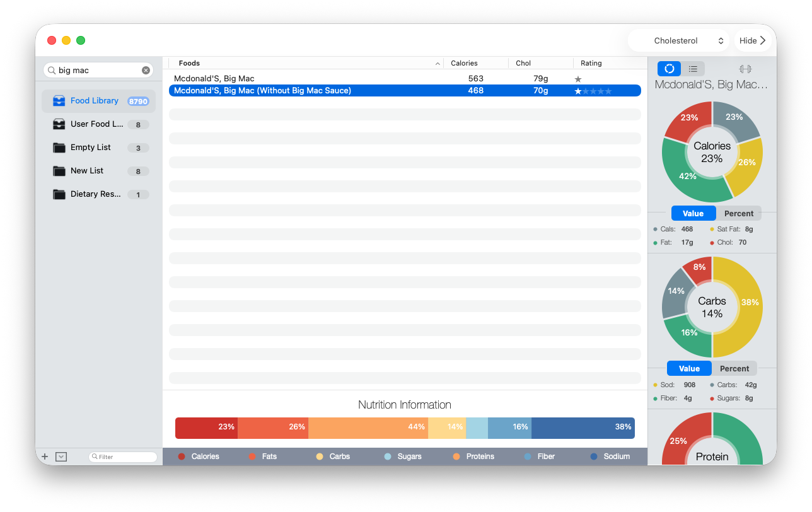Click the 563 calories cell
812x512 pixels.
(476, 79)
